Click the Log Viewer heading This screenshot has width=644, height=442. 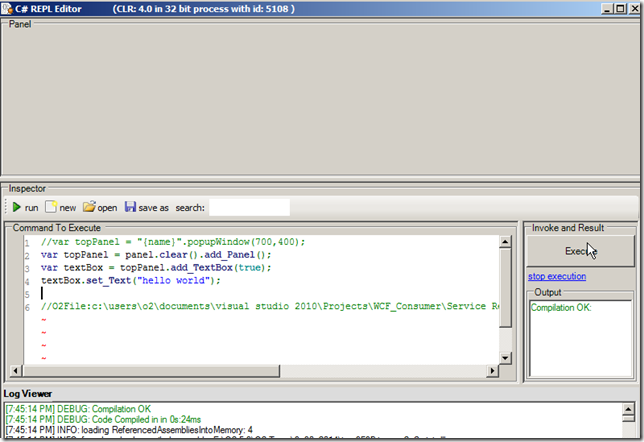click(x=28, y=394)
